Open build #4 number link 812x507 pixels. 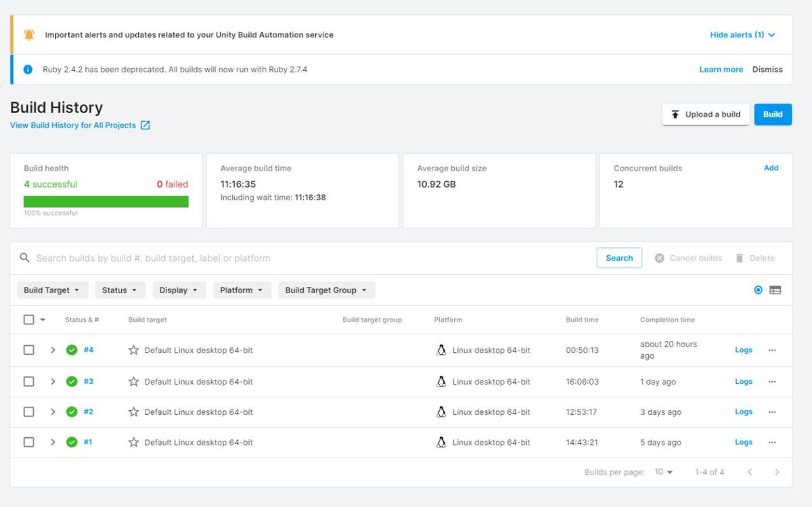click(89, 350)
